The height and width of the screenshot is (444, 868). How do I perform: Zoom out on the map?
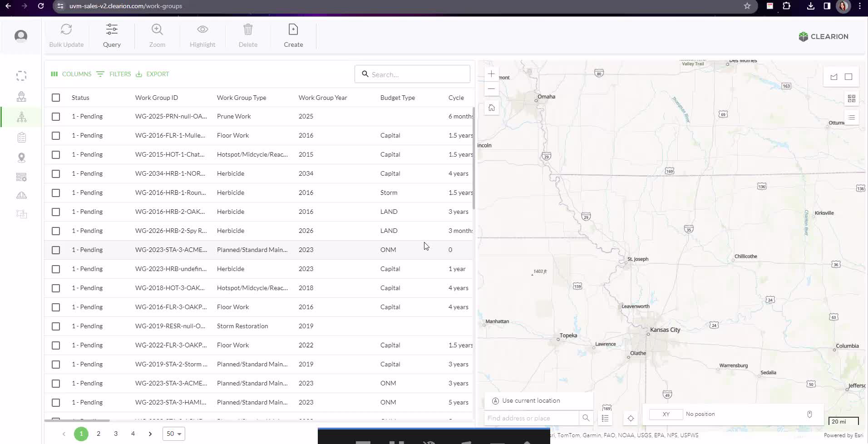[x=491, y=89]
